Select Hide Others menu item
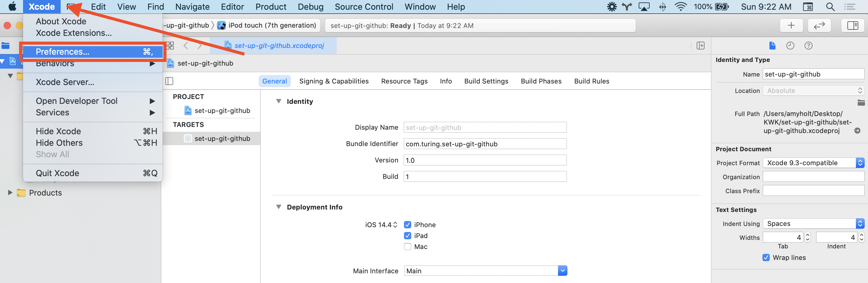The height and width of the screenshot is (283, 868). tap(93, 143)
